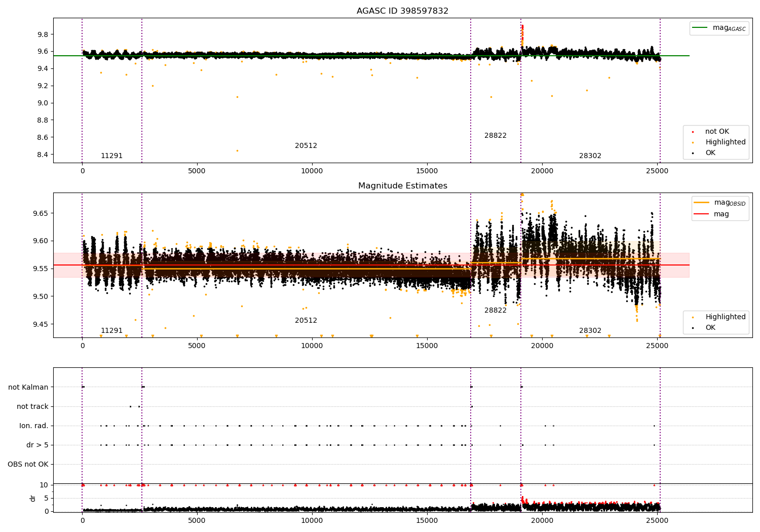Click the 'Ion. rad.' y-axis label
760x532 pixels.
[x=34, y=426]
